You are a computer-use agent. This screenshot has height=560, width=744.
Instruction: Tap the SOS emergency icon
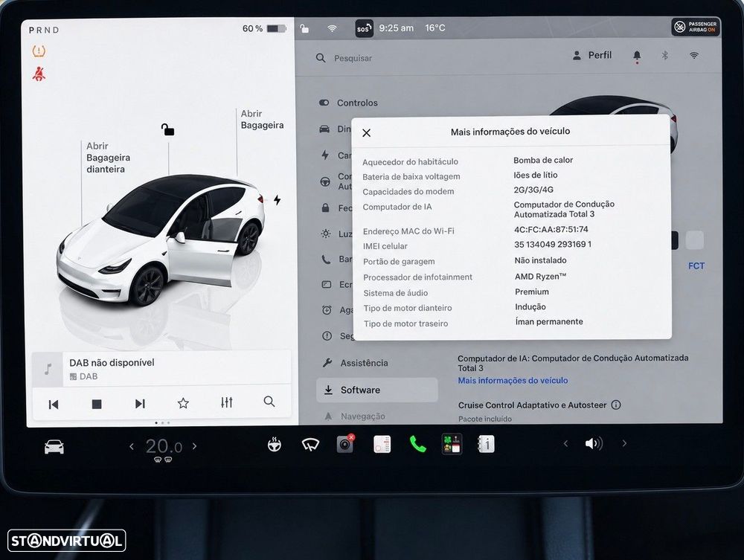[364, 28]
